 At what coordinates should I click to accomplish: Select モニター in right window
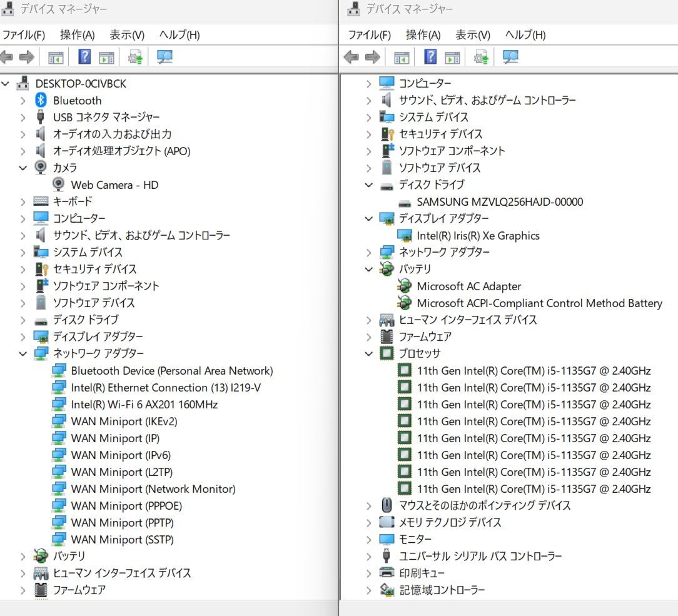pyautogui.click(x=415, y=539)
